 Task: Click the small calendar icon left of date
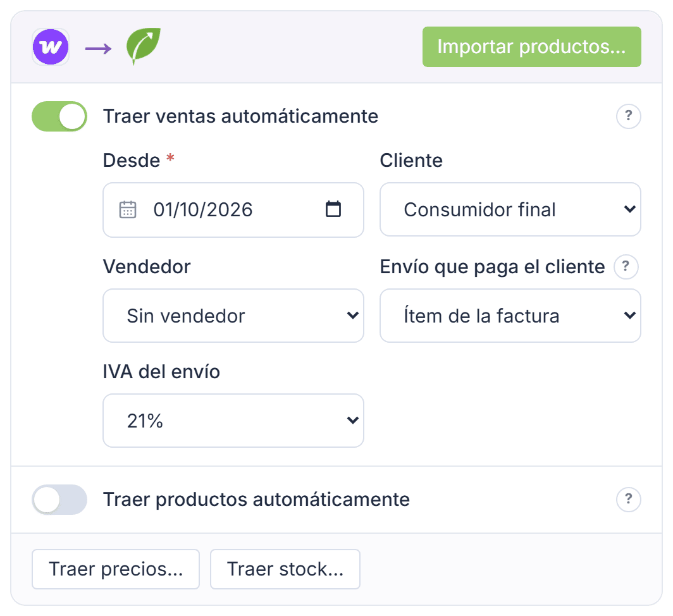click(x=128, y=210)
